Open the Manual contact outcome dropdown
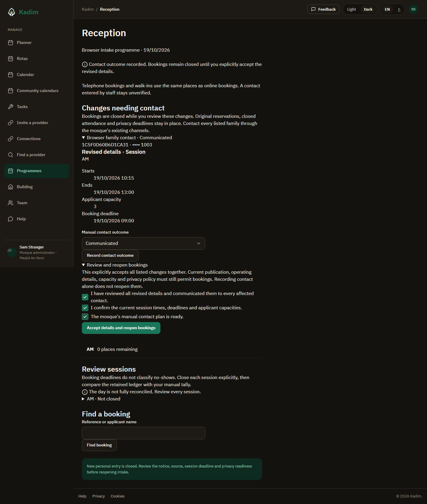The width and height of the screenshot is (427, 504). pos(144,243)
